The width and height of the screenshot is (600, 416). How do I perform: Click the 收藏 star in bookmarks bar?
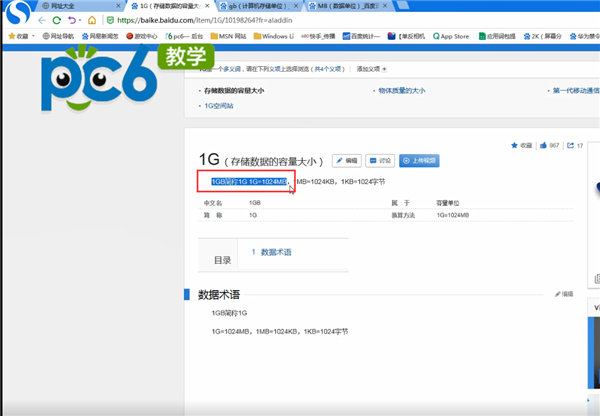pyautogui.click(x=18, y=36)
